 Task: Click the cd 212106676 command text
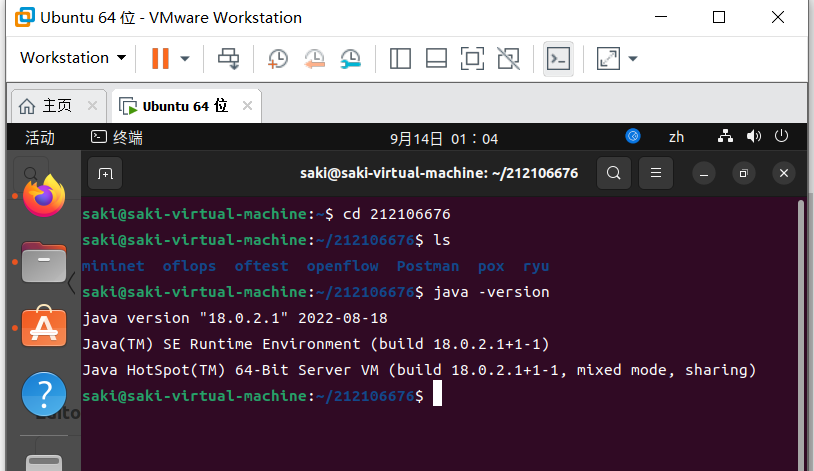tap(397, 214)
